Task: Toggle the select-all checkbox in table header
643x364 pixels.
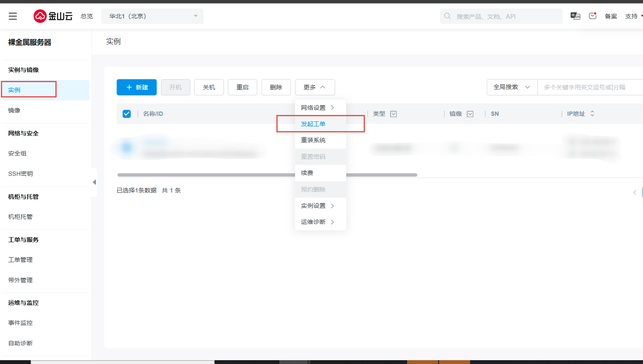Action: [126, 114]
